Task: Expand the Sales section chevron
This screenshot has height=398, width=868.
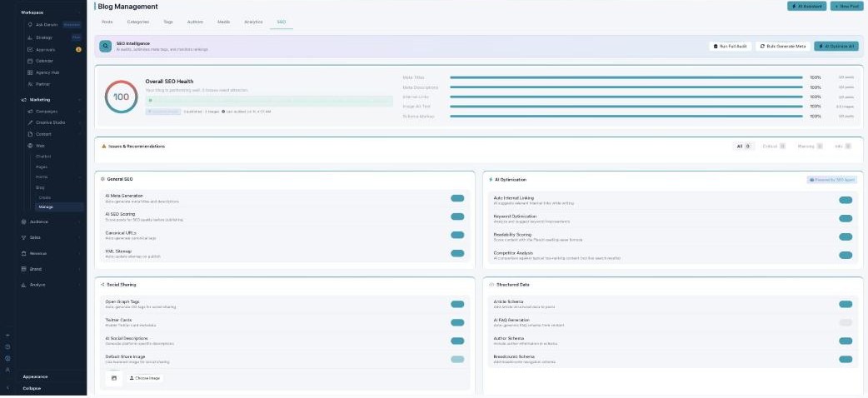Action: [x=79, y=237]
